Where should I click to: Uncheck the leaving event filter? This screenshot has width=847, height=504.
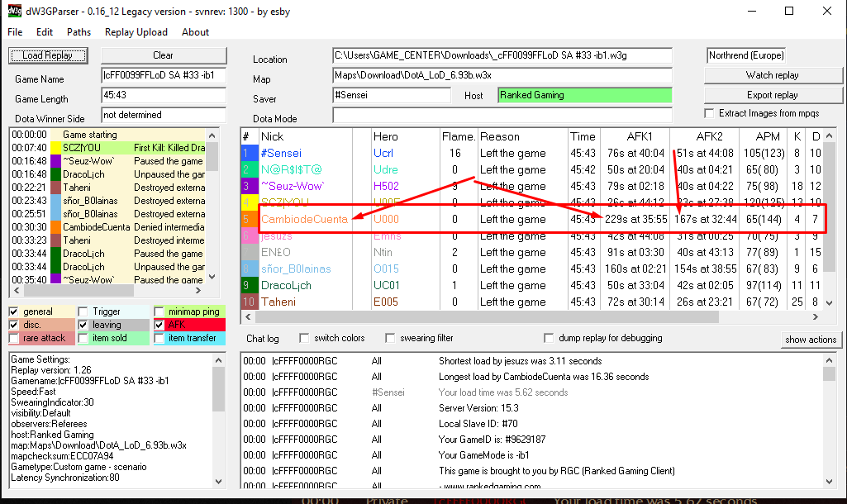(x=83, y=325)
